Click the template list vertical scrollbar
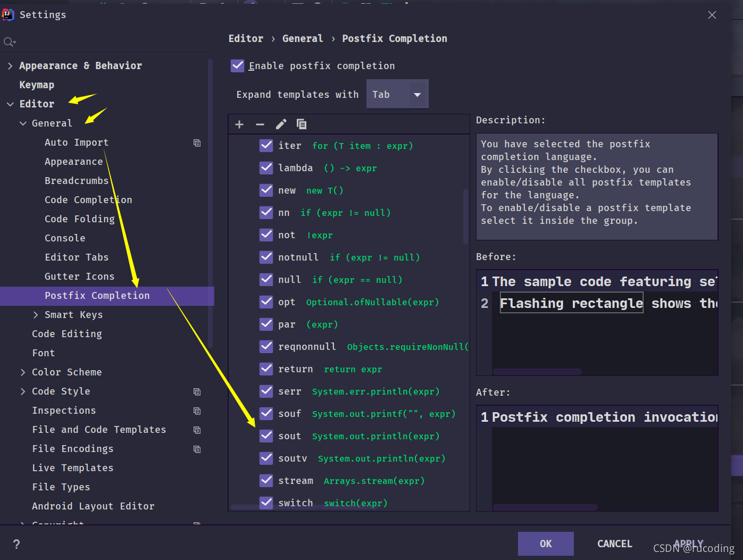Screen dimensions: 743x560 tap(466, 216)
